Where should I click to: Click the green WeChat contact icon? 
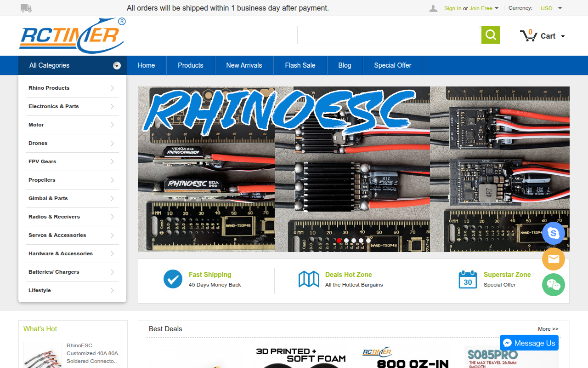pyautogui.click(x=554, y=285)
